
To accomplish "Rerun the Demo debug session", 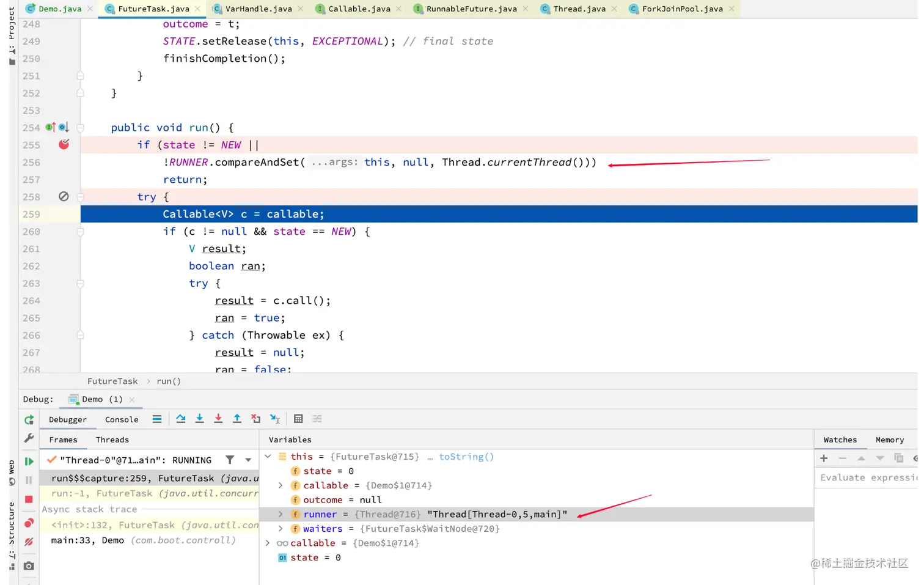I will click(x=29, y=420).
